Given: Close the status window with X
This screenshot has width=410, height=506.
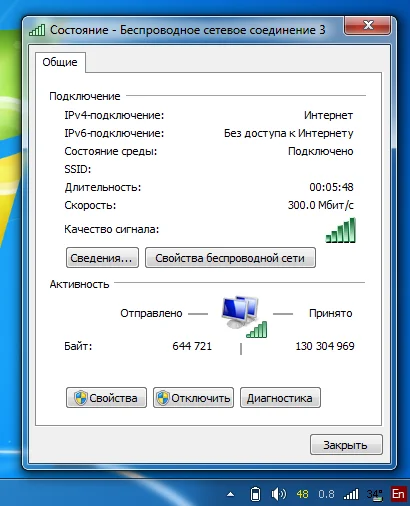Looking at the screenshot, I should pos(367,25).
